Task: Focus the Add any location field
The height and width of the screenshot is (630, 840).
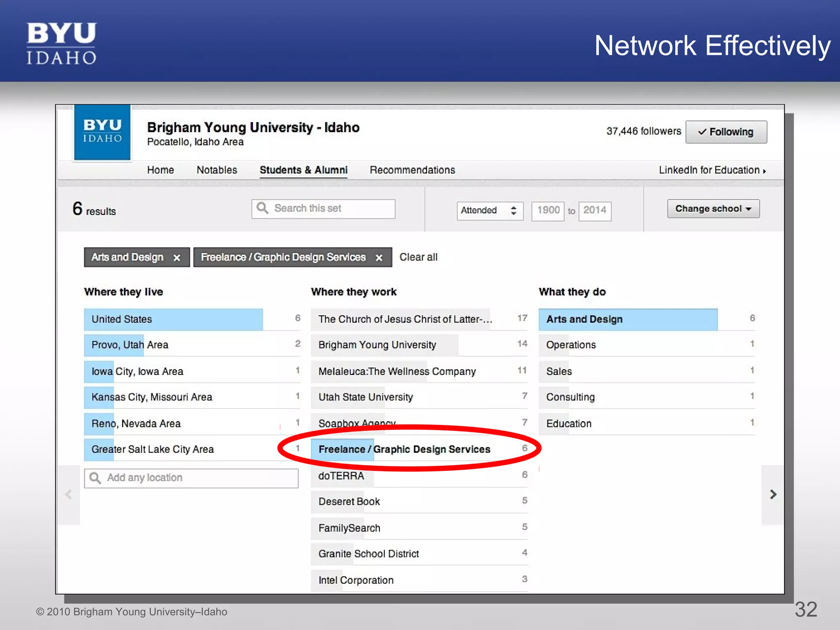Action: click(191, 478)
